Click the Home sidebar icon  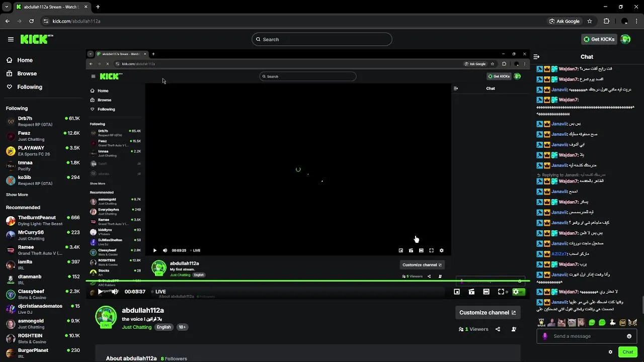click(x=10, y=60)
